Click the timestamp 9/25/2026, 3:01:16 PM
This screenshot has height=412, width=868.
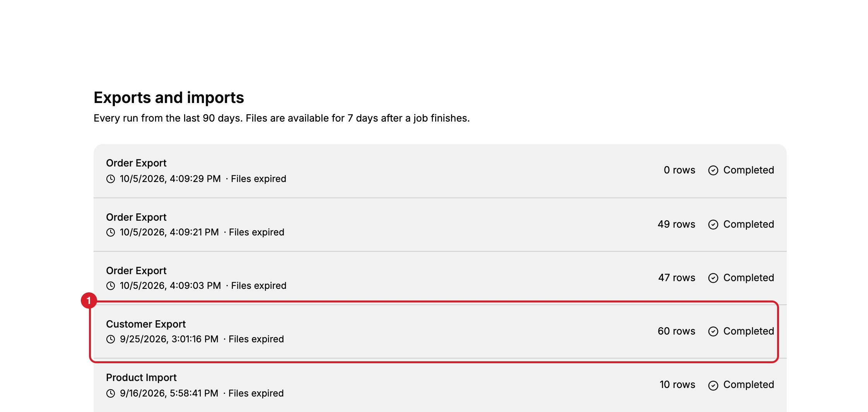pos(169,339)
